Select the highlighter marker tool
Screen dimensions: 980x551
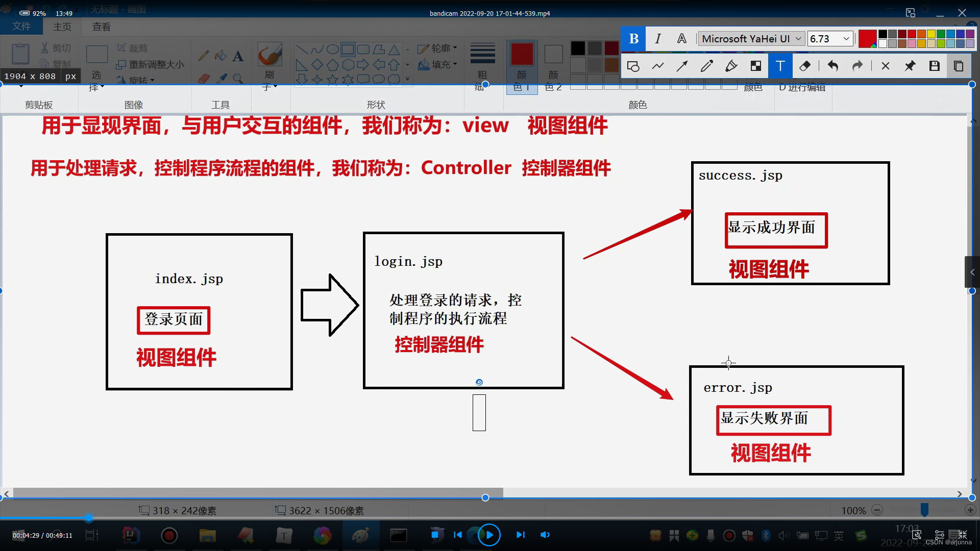point(731,66)
